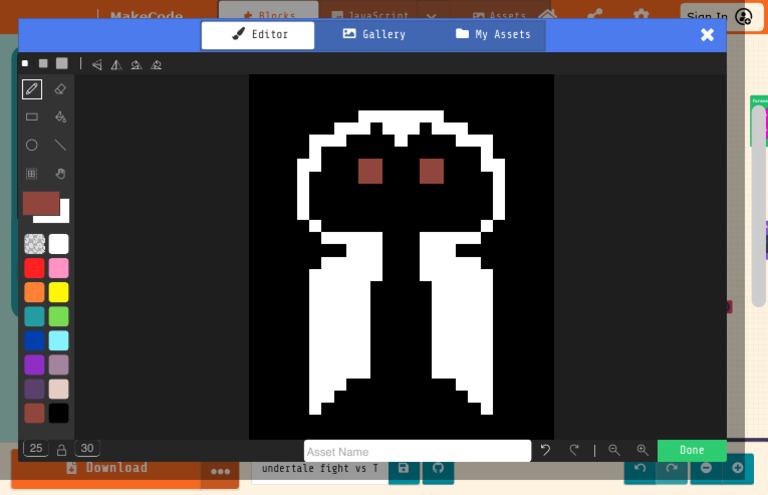The image size is (768, 495).
Task: Set the smallest brush size
Action: 25,64
